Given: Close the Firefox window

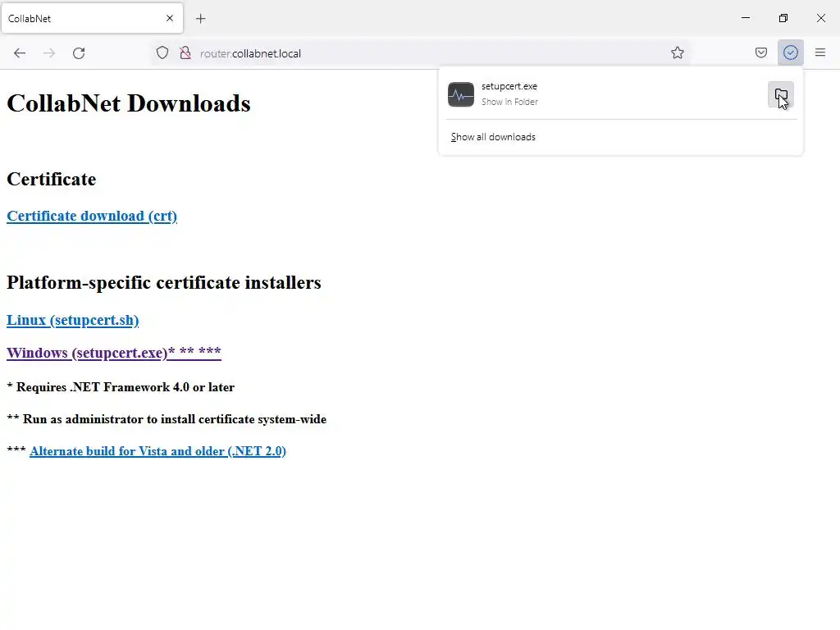Looking at the screenshot, I should tap(820, 18).
